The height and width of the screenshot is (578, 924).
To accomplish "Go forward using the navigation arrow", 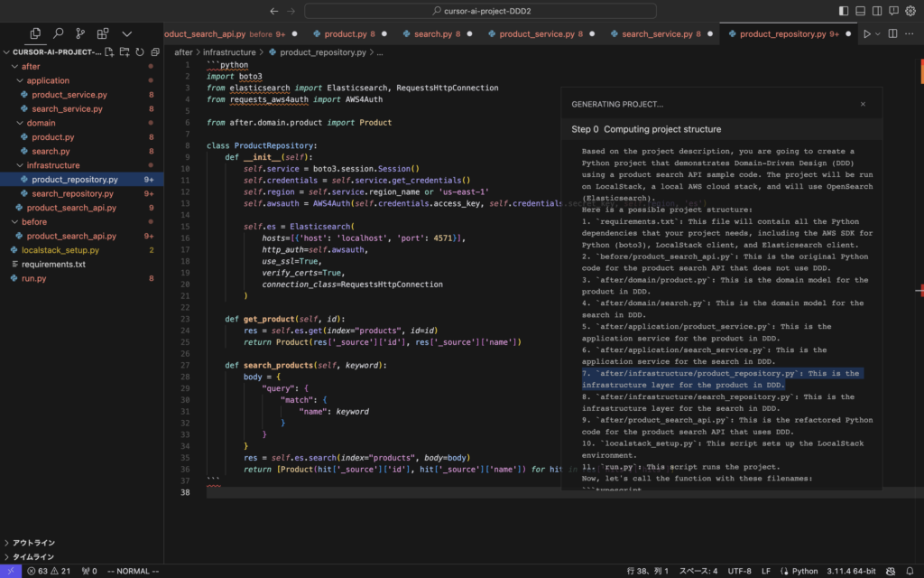I will [291, 11].
